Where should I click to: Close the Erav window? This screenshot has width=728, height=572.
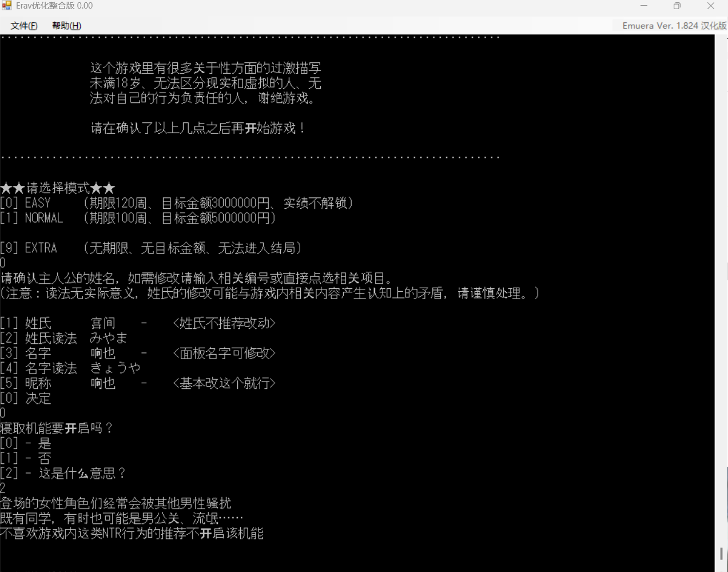(711, 6)
